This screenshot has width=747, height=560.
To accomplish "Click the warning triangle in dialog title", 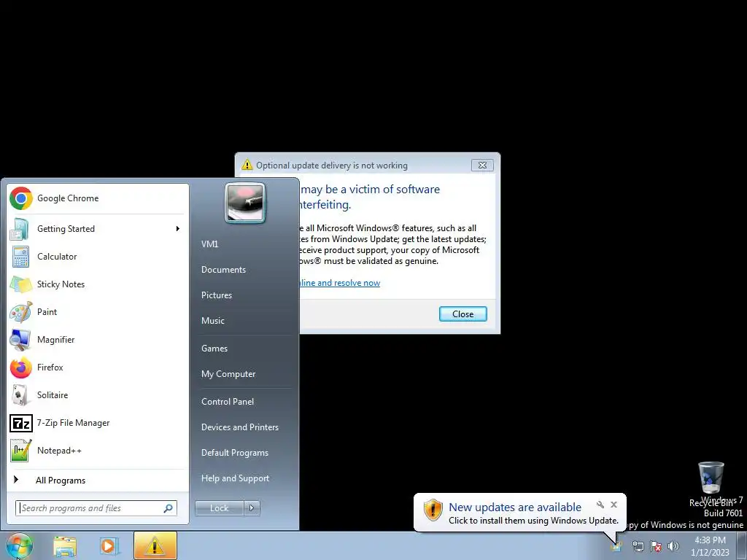I will click(247, 165).
